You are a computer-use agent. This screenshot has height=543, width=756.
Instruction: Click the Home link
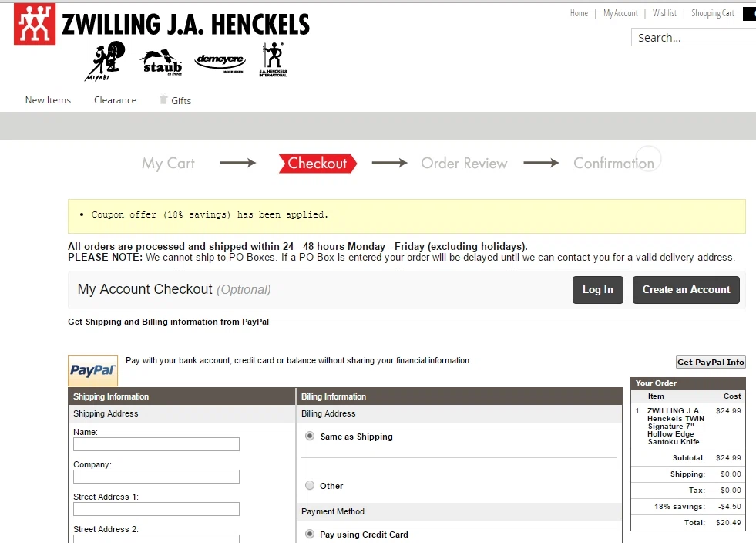pos(579,13)
